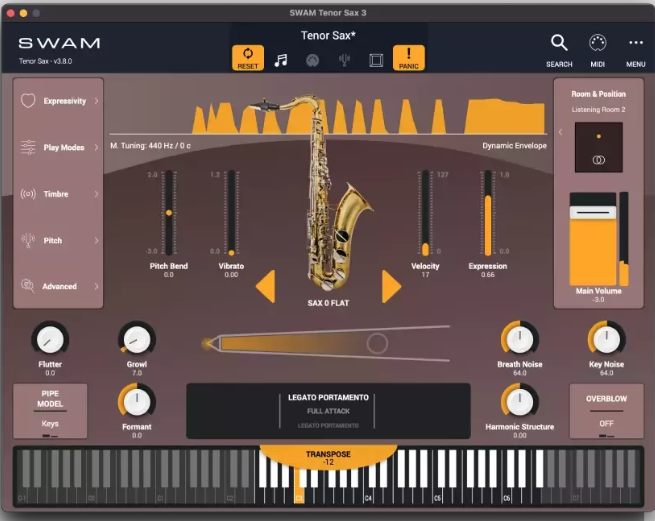Viewport: 655px width, 521px height.
Task: Click the Flutter knob
Action: click(50, 339)
